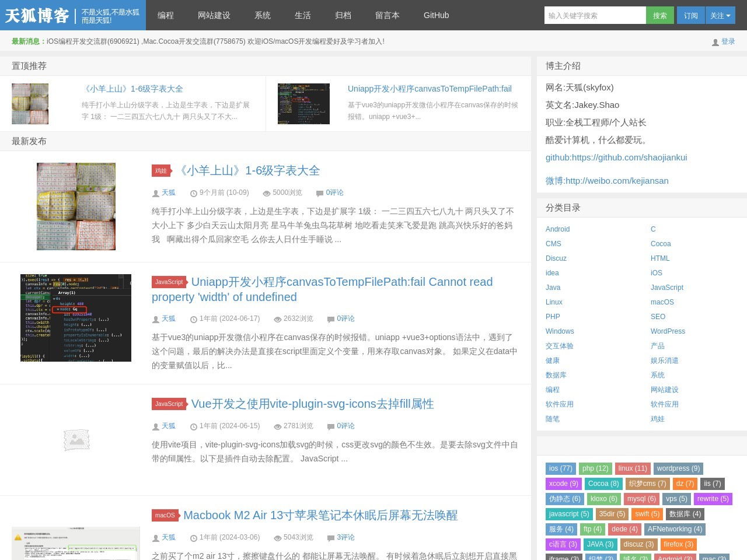This screenshot has width=747, height=560.
Task: Click the 鸡娃 category tag on the post
Action: (x=160, y=170)
